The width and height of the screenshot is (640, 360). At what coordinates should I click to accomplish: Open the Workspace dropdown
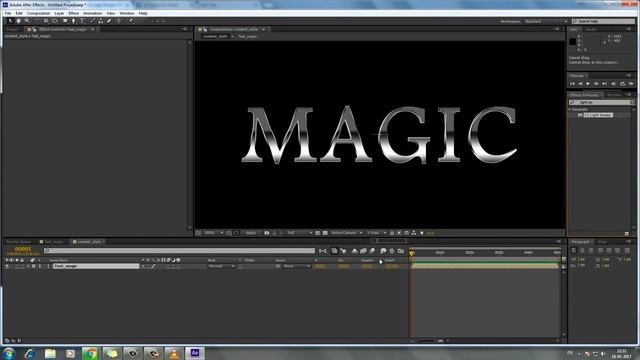[x=546, y=21]
